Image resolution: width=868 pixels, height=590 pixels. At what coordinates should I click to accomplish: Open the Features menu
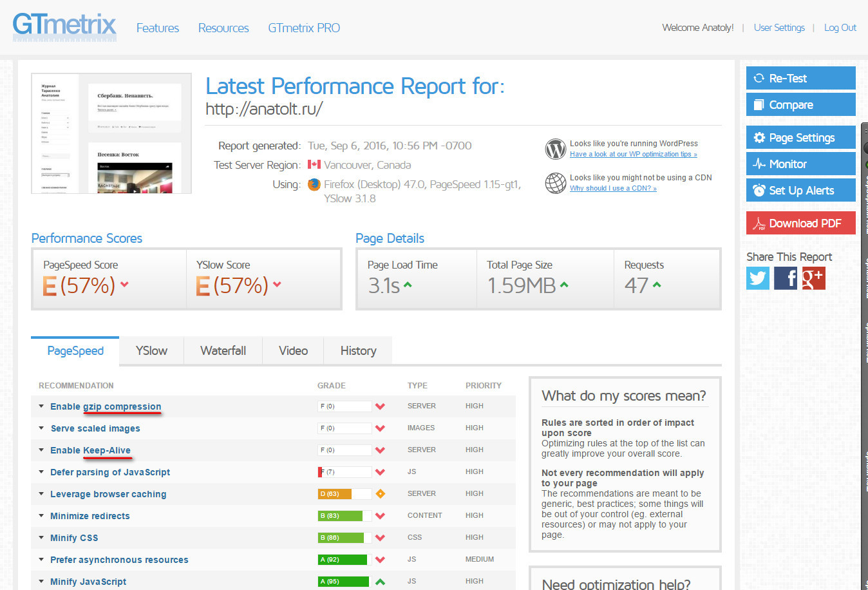[158, 28]
